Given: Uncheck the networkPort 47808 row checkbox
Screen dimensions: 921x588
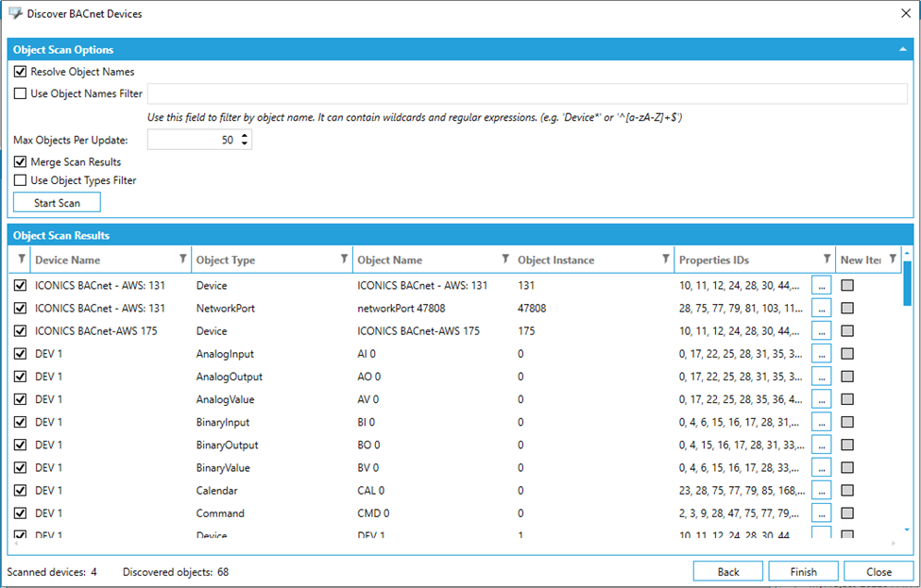Looking at the screenshot, I should (x=20, y=308).
